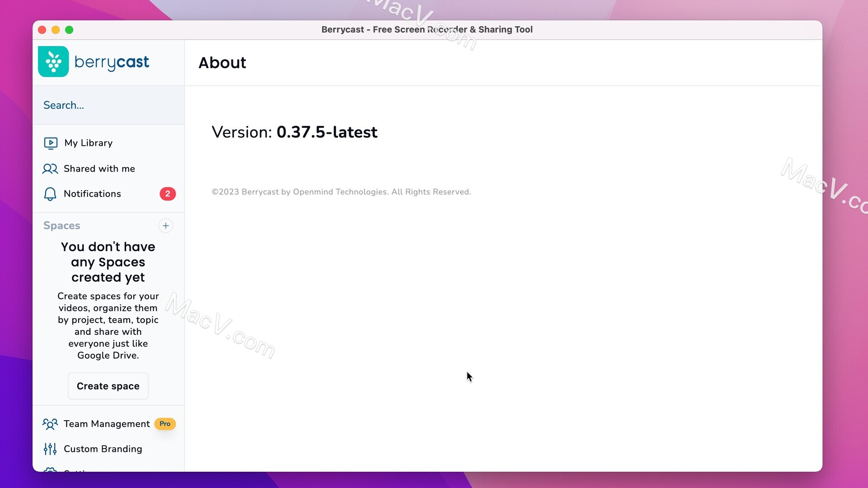Click the window title Berrycast - Free Screen Recorder
This screenshot has height=488, width=868.
(x=427, y=30)
